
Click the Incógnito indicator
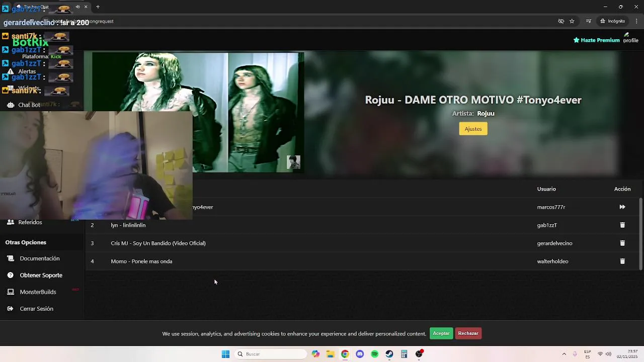612,21
